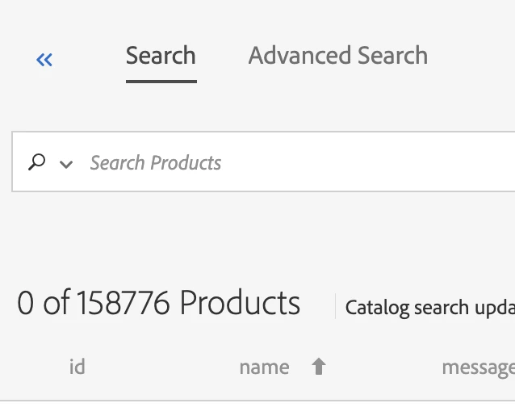Select the 0 of 158776 Products count
The width and height of the screenshot is (515, 420).
(158, 304)
